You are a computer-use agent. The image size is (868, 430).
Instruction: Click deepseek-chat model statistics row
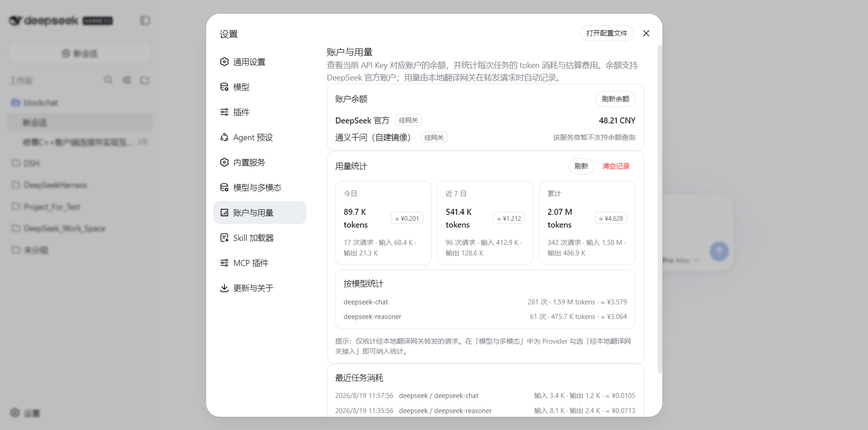[x=485, y=302]
